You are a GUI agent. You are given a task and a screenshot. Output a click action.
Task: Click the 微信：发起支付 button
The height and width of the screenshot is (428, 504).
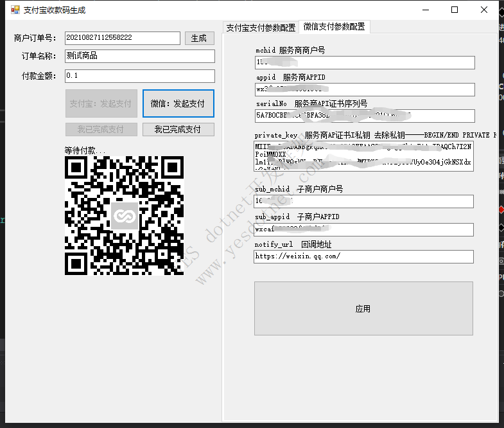point(178,103)
